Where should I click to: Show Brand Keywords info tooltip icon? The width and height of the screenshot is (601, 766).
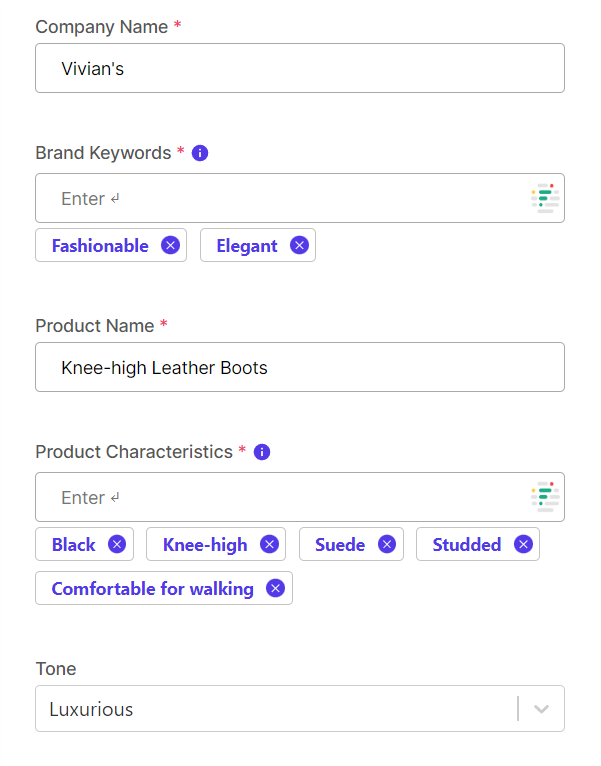(x=200, y=153)
